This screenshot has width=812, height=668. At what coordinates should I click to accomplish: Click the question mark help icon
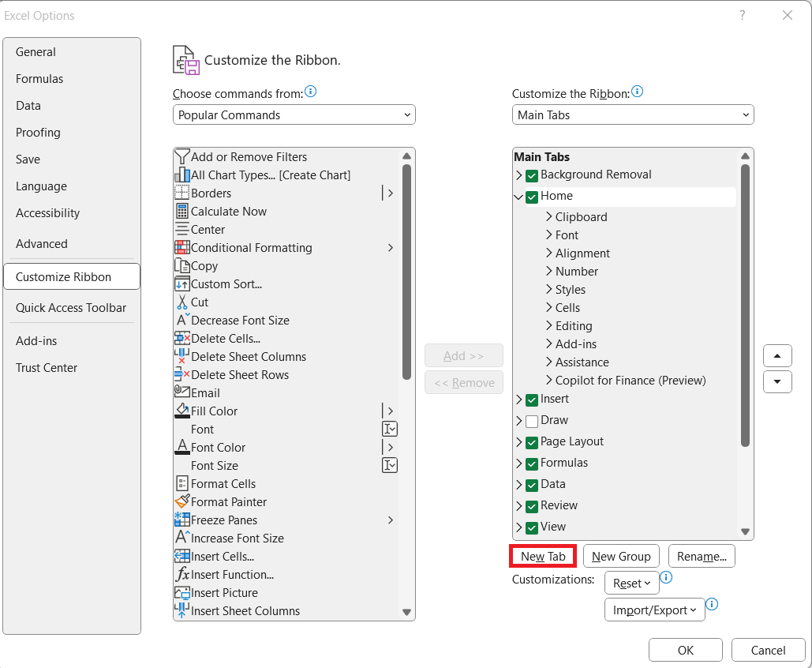[x=742, y=16]
